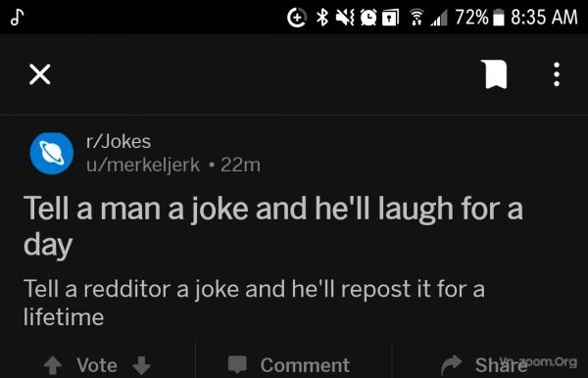Tap the post body about redditor reposting
588x378 pixels.
click(x=254, y=303)
